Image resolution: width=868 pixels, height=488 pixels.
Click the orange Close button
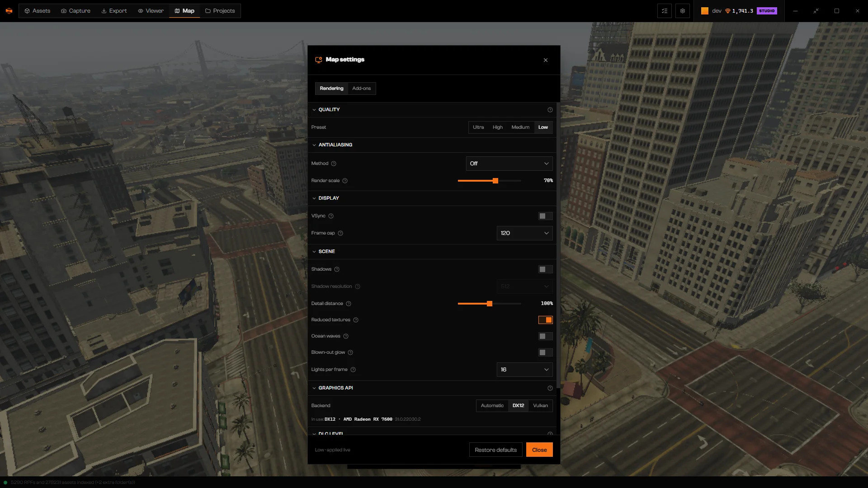(539, 450)
